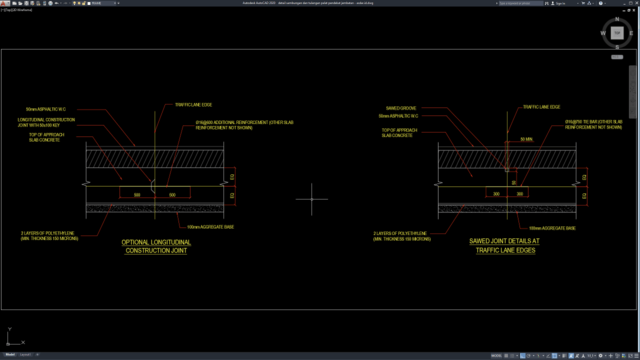Open the AutoCAD application menu logo
Screen dimensions: 640x360
(4, 3)
